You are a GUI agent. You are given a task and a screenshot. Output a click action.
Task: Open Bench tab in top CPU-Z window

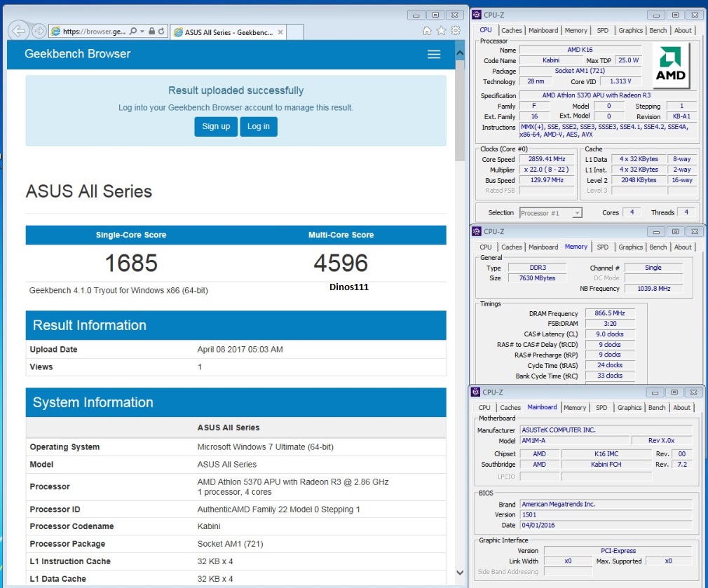coord(658,30)
